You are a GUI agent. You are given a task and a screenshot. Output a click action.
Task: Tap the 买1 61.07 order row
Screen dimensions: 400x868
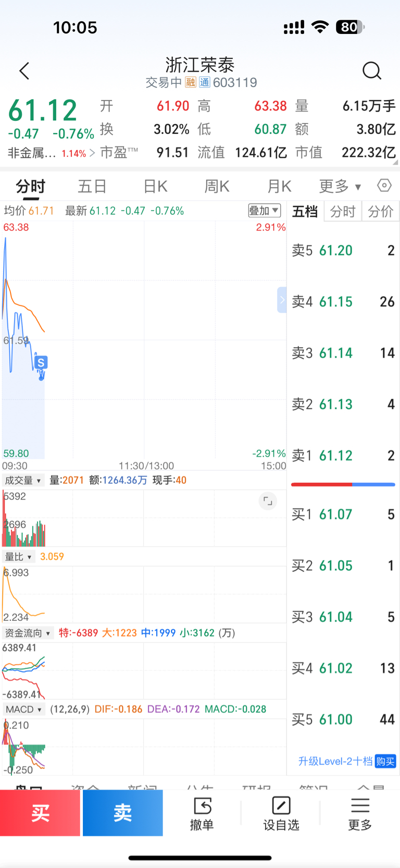(343, 515)
